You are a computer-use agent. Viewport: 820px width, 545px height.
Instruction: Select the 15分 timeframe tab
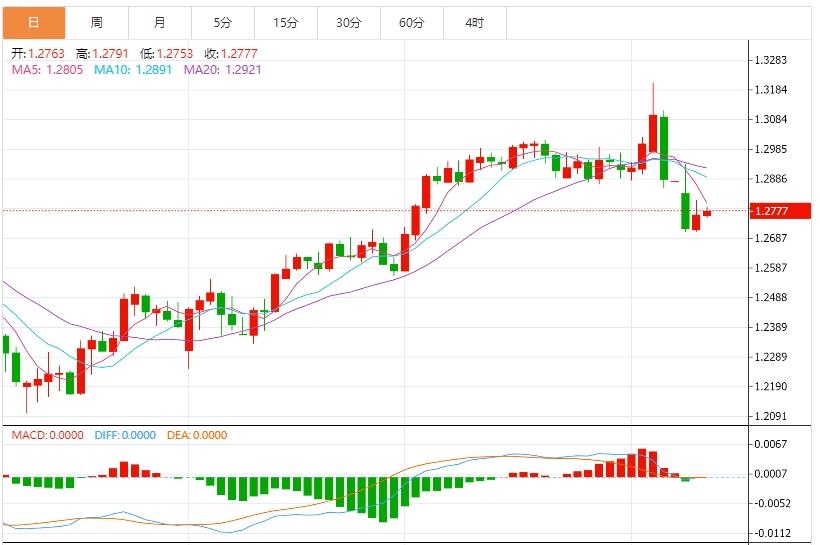point(285,22)
